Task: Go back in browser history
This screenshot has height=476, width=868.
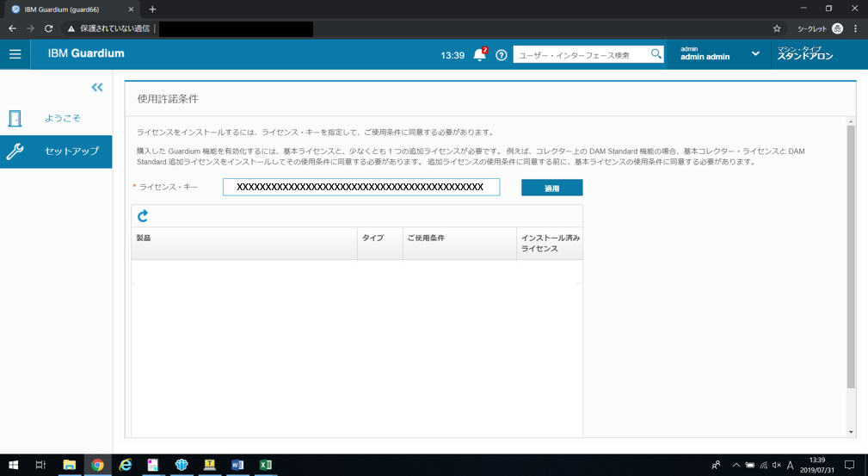Action: pos(12,28)
